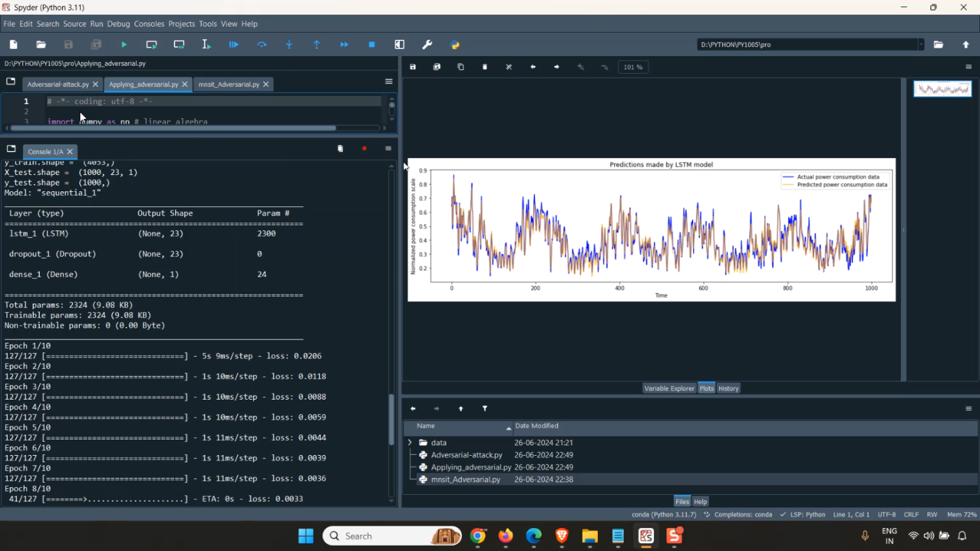The width and height of the screenshot is (980, 551).
Task: Open Preferences using the wrench icon
Action: tap(427, 44)
